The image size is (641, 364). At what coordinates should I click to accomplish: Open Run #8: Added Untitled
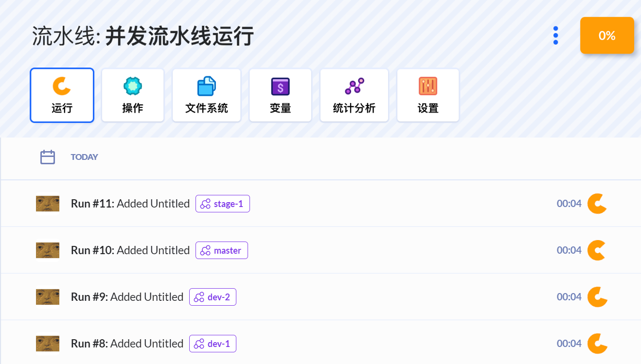click(x=127, y=344)
